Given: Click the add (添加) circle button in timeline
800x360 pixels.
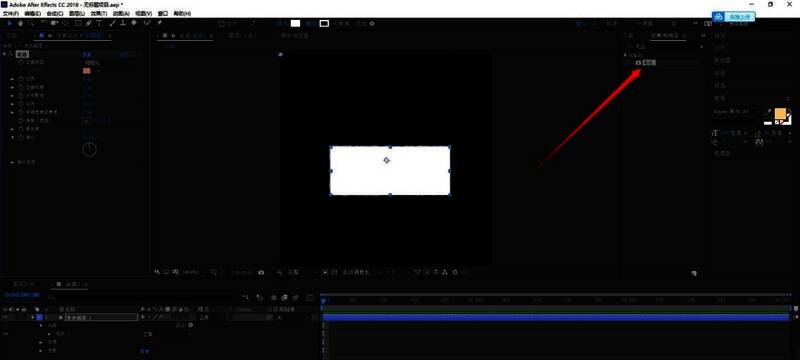Looking at the screenshot, I should click(191, 325).
